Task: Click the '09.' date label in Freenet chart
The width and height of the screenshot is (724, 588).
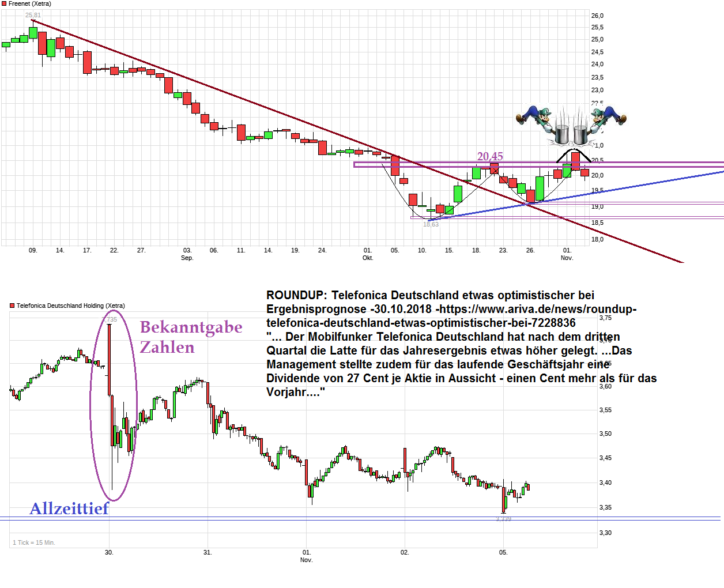Action: 33,250
